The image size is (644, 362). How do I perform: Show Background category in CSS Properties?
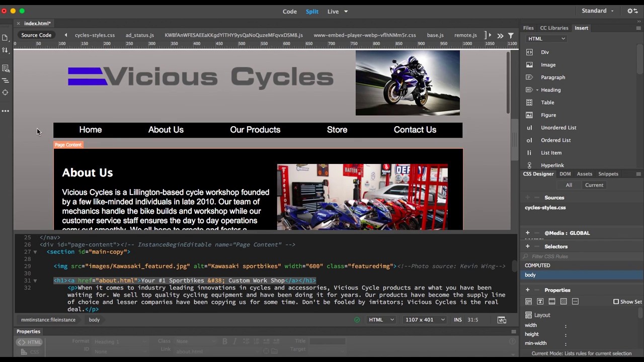tap(563, 302)
